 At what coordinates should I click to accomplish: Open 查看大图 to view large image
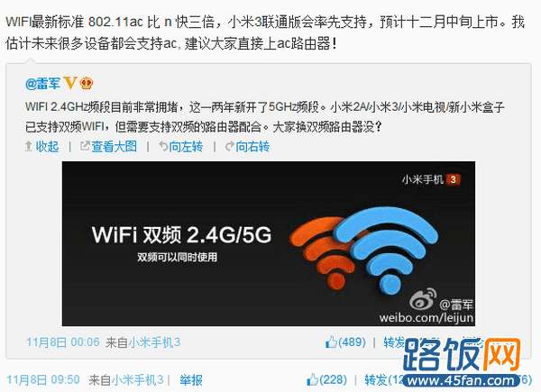coord(114,147)
